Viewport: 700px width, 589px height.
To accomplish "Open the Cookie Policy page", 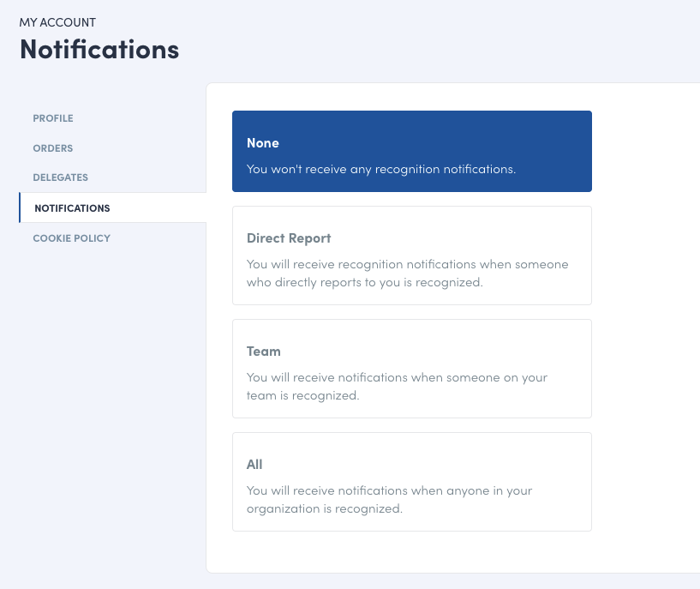I will [x=72, y=238].
